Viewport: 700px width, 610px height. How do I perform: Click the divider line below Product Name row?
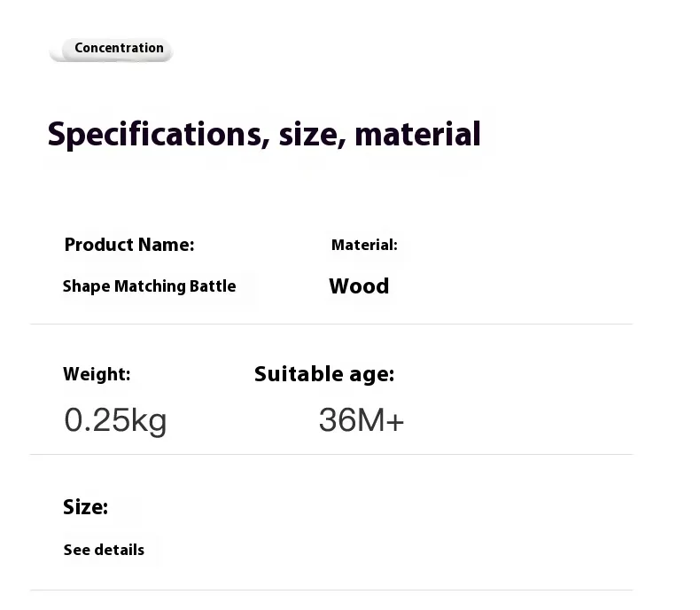[331, 325]
